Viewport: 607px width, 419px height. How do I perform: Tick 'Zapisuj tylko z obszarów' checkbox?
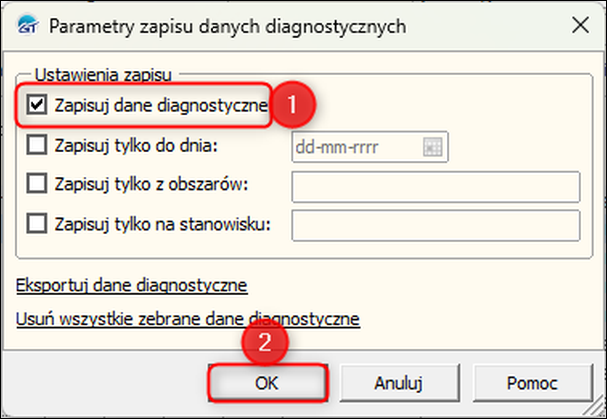(37, 186)
